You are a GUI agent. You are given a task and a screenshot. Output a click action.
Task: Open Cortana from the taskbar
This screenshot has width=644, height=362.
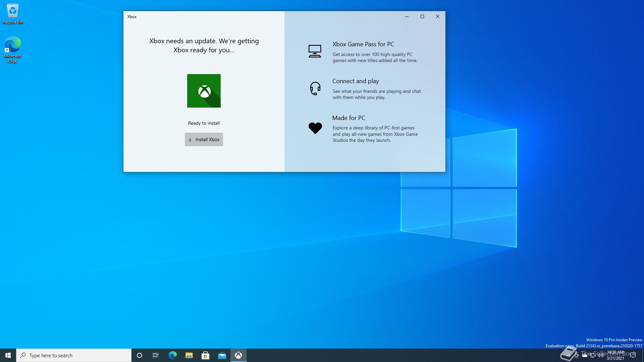coord(140,355)
